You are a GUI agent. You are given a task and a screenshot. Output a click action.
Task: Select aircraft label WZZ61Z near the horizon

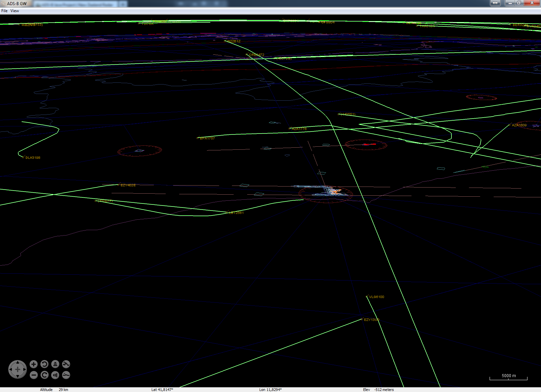pyautogui.click(x=234, y=41)
